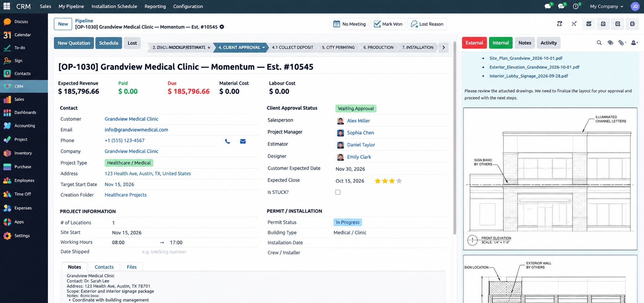Click the Healthcare / Medical project type tag
The height and width of the screenshot is (303, 644).
(129, 163)
